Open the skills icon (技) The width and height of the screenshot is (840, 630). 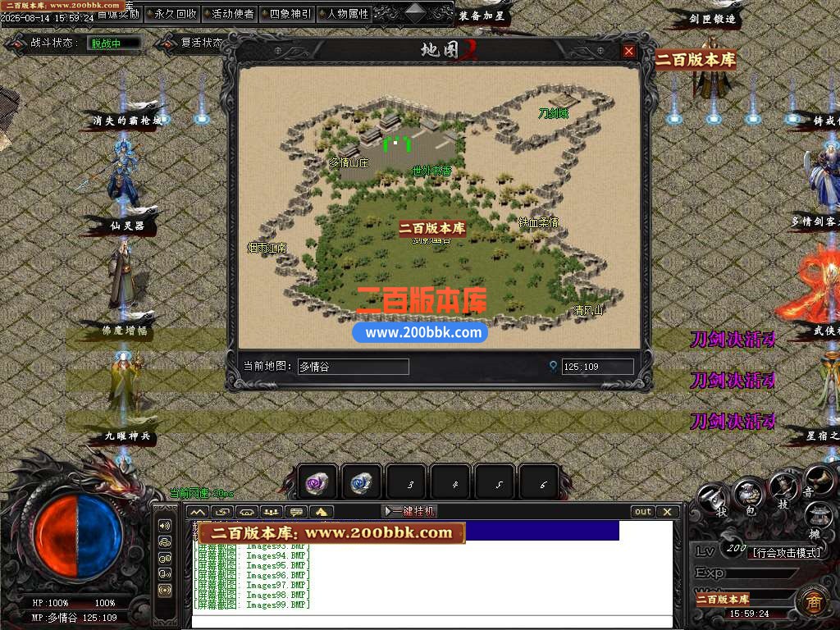pyautogui.click(x=783, y=487)
